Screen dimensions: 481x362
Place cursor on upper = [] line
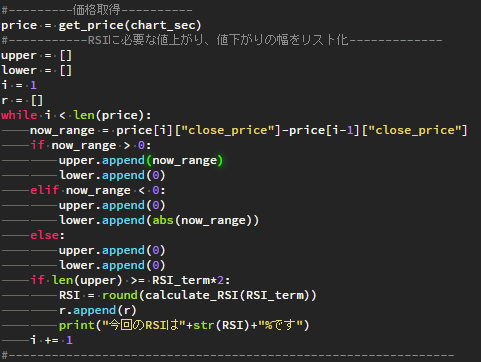[x=37, y=55]
